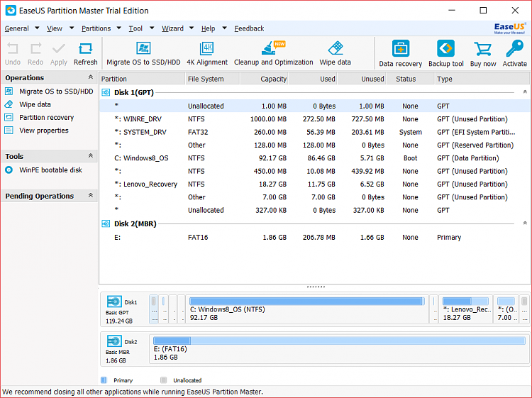
Task: Select the 7.00 GB block in Disk1 map
Action: click(x=506, y=309)
